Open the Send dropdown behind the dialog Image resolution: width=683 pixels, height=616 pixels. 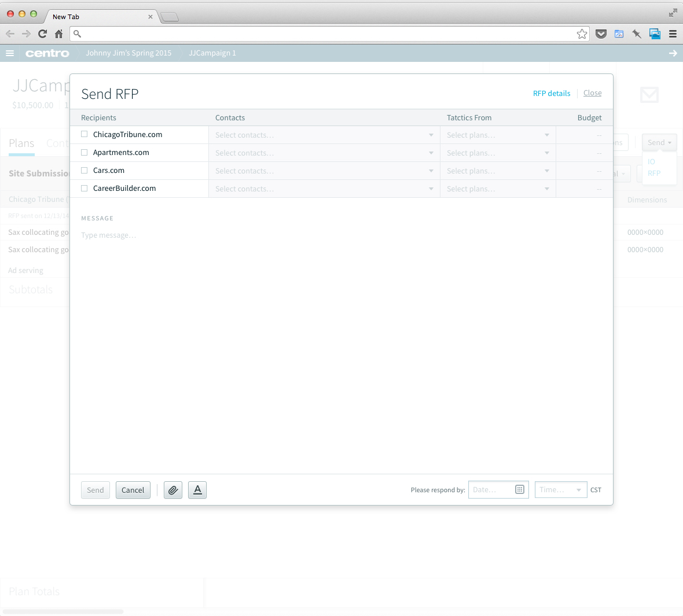pos(659,142)
